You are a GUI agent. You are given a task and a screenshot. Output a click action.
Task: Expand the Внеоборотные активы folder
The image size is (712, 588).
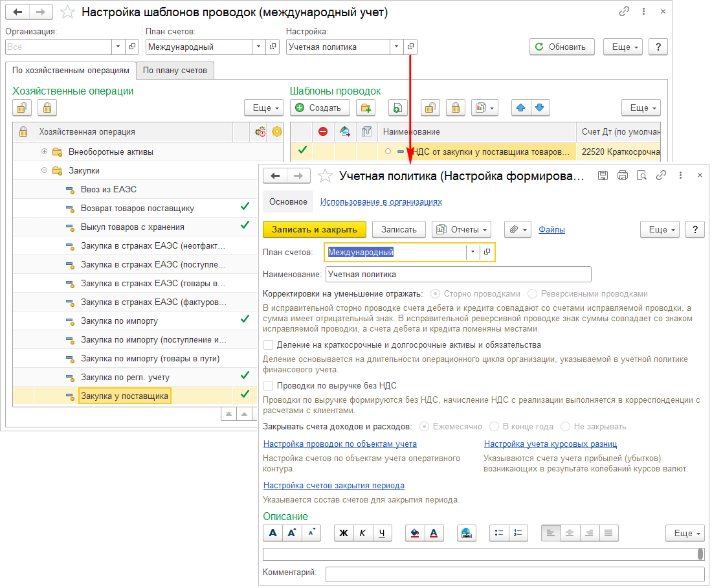click(x=45, y=152)
